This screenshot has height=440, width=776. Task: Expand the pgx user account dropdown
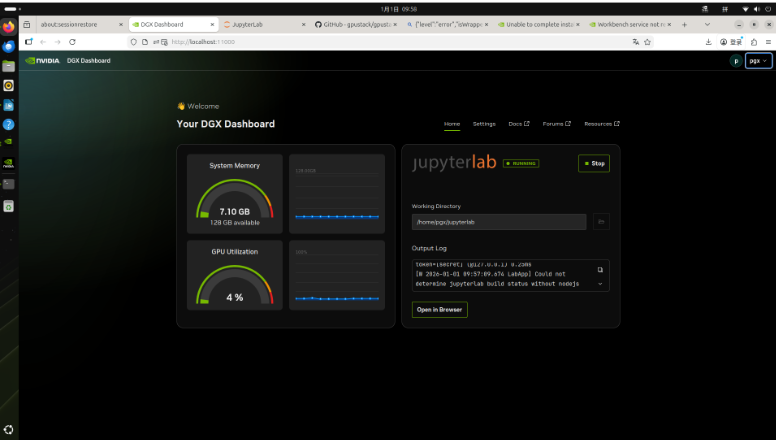(x=760, y=61)
